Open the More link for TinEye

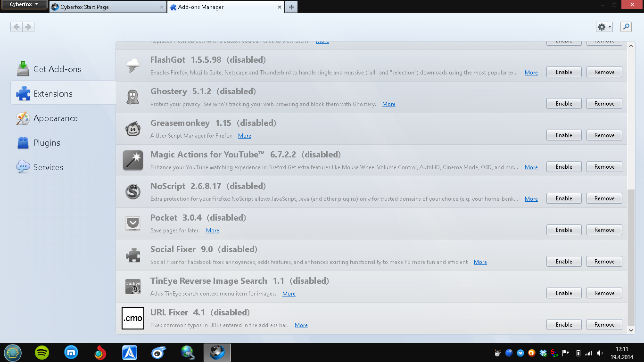(289, 294)
